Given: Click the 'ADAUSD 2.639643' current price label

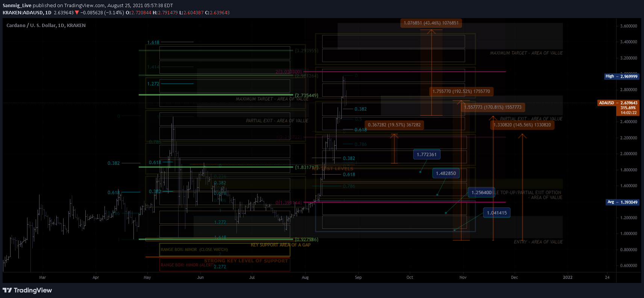Looking at the screenshot, I should point(618,103).
